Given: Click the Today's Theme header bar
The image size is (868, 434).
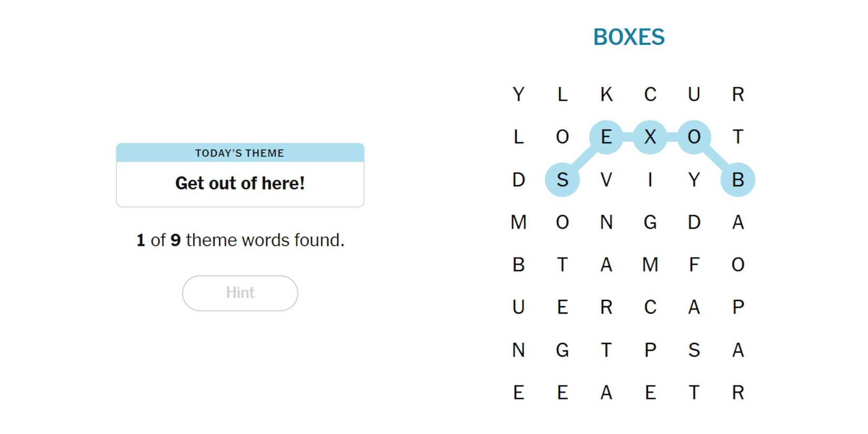Looking at the screenshot, I should 240,153.
